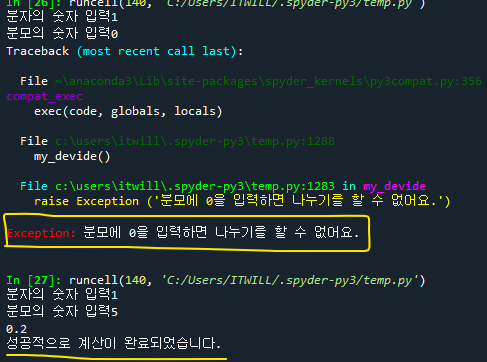Click the red 'Exception:' error label
This screenshot has height=362, width=487.
(x=41, y=233)
